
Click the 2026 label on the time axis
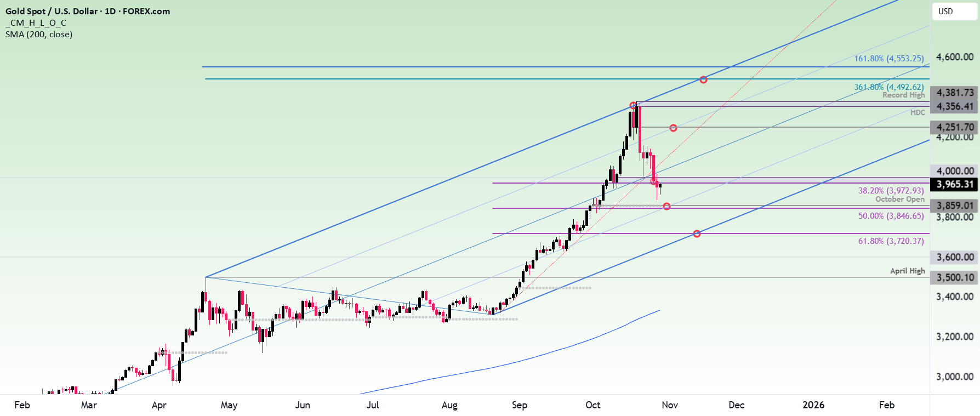[813, 405]
